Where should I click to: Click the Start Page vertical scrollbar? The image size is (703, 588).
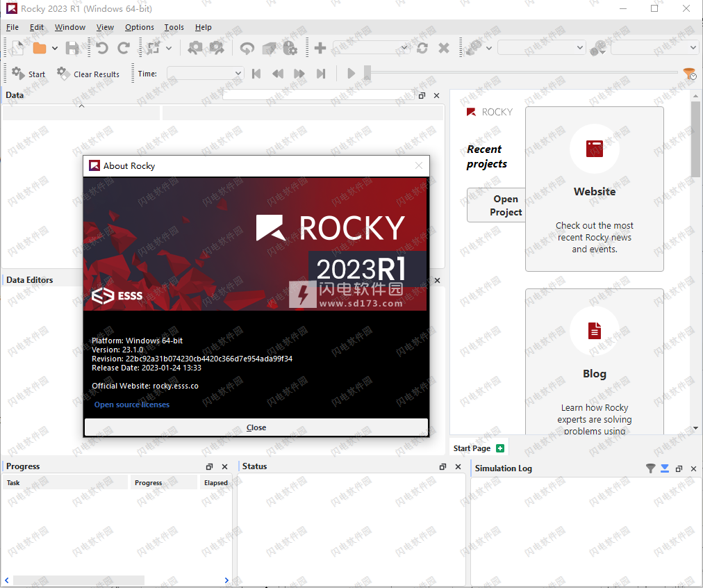point(695,139)
